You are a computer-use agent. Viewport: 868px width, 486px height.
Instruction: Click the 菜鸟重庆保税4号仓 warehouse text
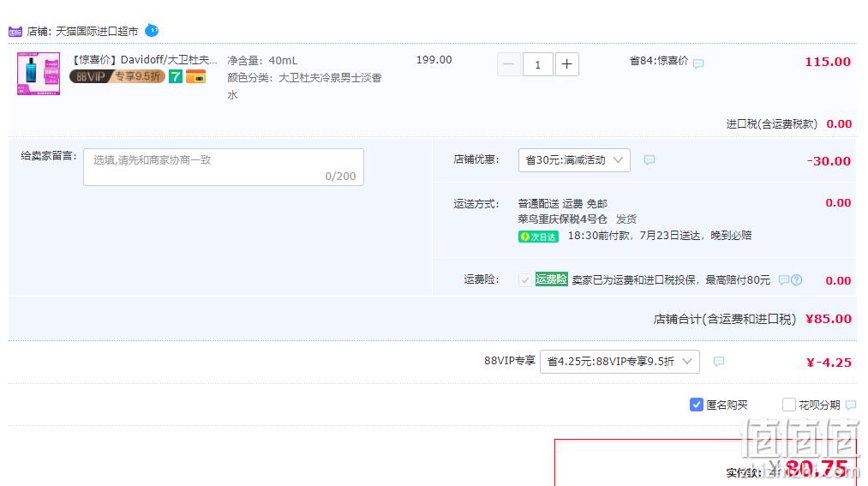(562, 219)
